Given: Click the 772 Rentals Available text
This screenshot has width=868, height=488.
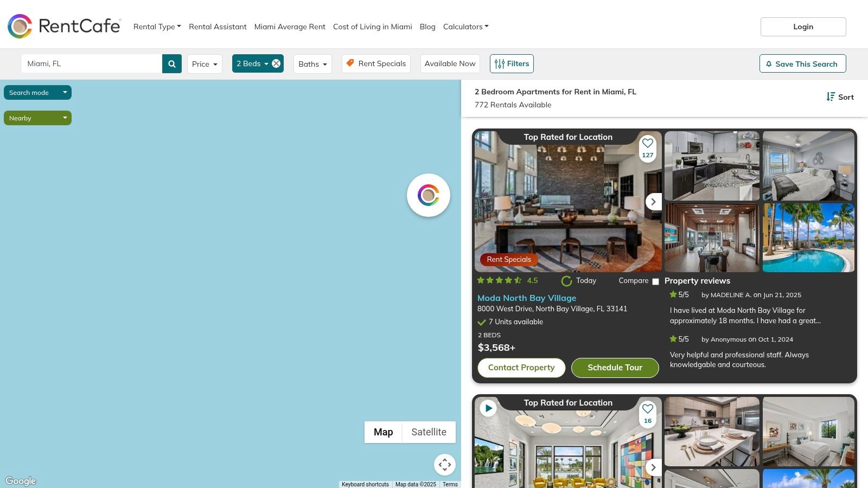Looking at the screenshot, I should coord(513,105).
